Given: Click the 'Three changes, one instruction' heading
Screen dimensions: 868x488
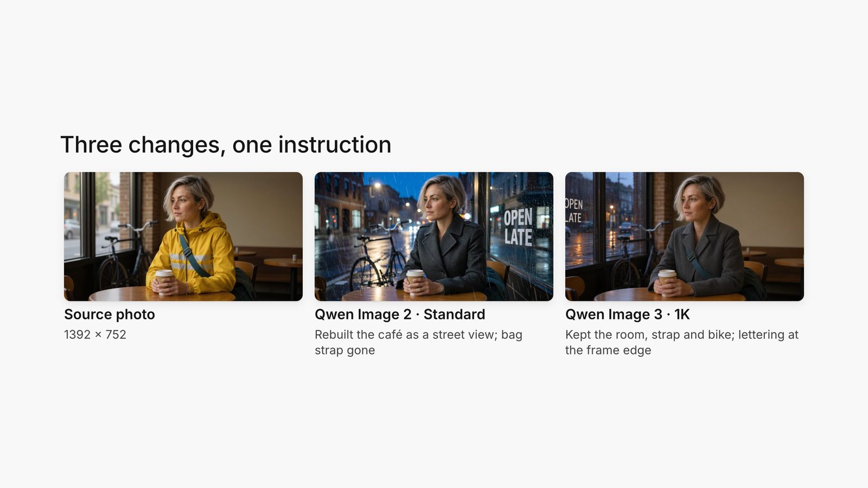Looking at the screenshot, I should pos(226,145).
